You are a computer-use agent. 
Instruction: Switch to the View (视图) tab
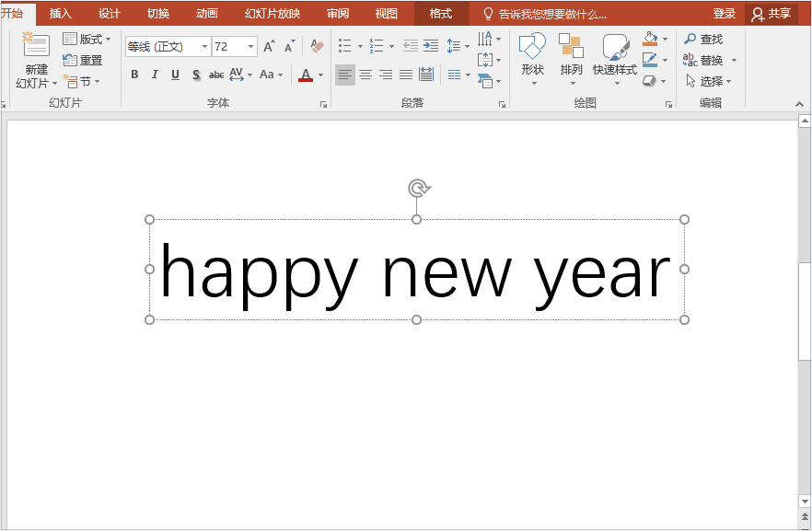387,14
